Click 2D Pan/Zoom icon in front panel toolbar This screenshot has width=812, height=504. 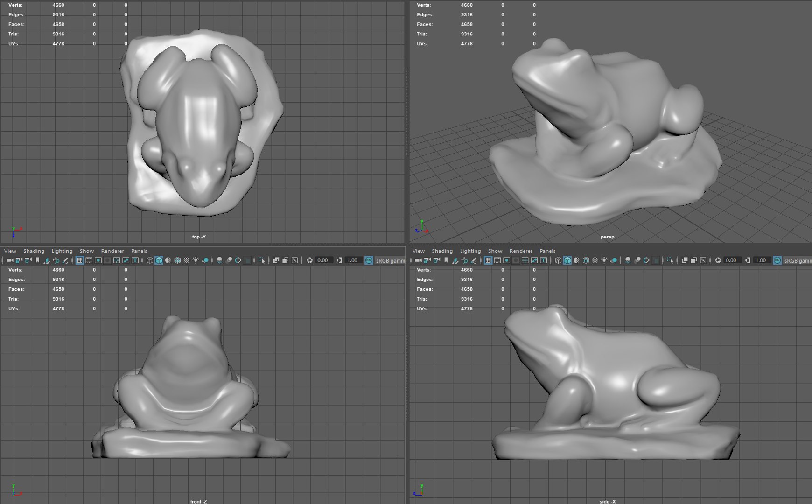tap(56, 260)
